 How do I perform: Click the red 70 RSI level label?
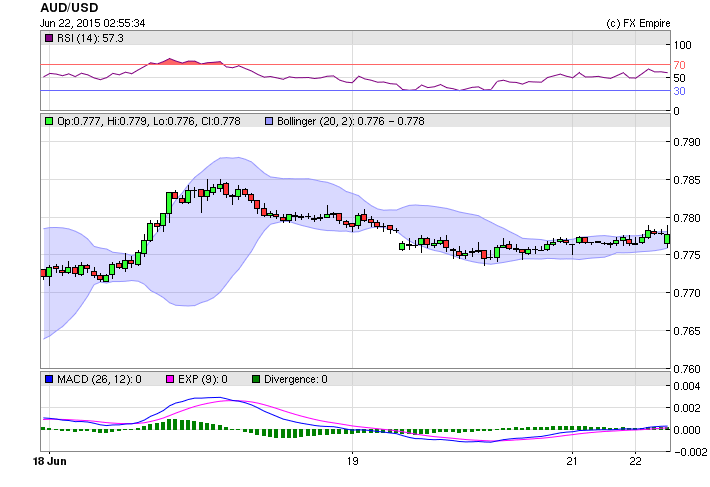pyautogui.click(x=679, y=65)
